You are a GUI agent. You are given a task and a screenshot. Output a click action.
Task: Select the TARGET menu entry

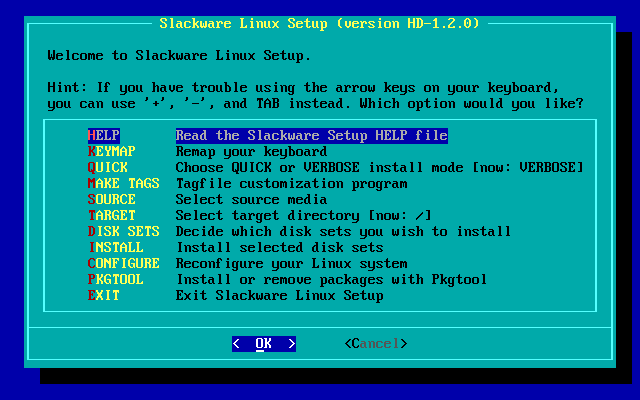[111, 215]
